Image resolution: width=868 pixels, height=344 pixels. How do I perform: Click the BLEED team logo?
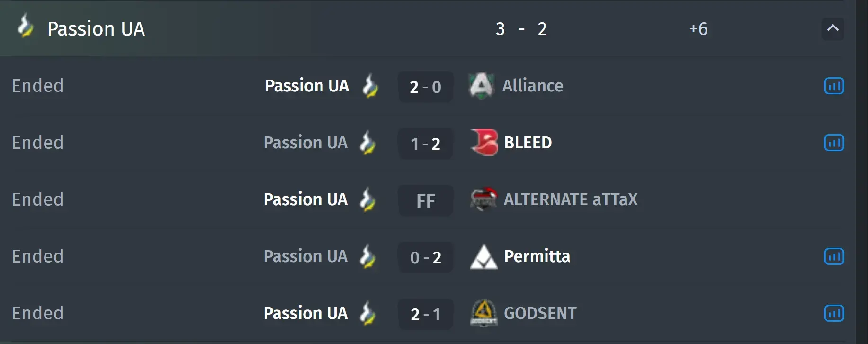[483, 142]
